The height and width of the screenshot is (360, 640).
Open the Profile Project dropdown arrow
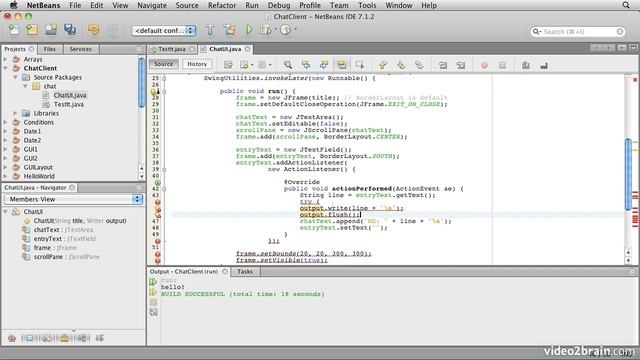[296, 29]
